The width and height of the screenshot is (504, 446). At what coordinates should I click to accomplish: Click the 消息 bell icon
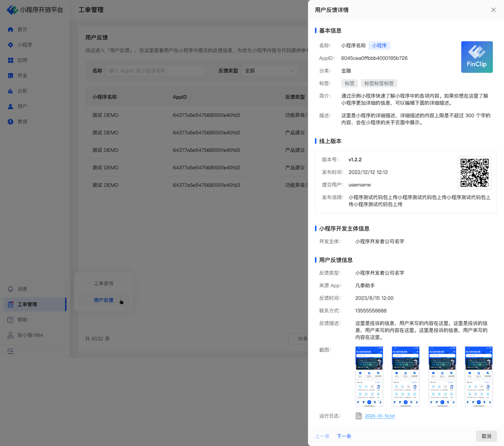point(11,289)
